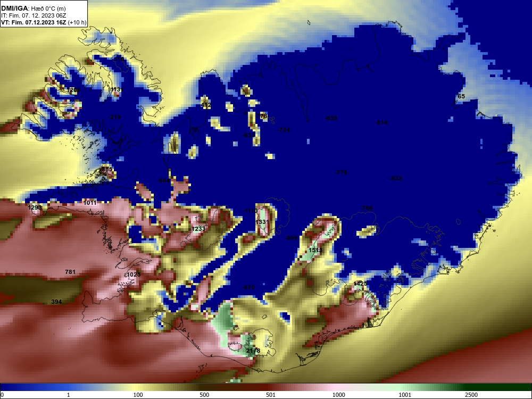Click the map value -670
Screen dimensions: 532x399
[248, 287]
